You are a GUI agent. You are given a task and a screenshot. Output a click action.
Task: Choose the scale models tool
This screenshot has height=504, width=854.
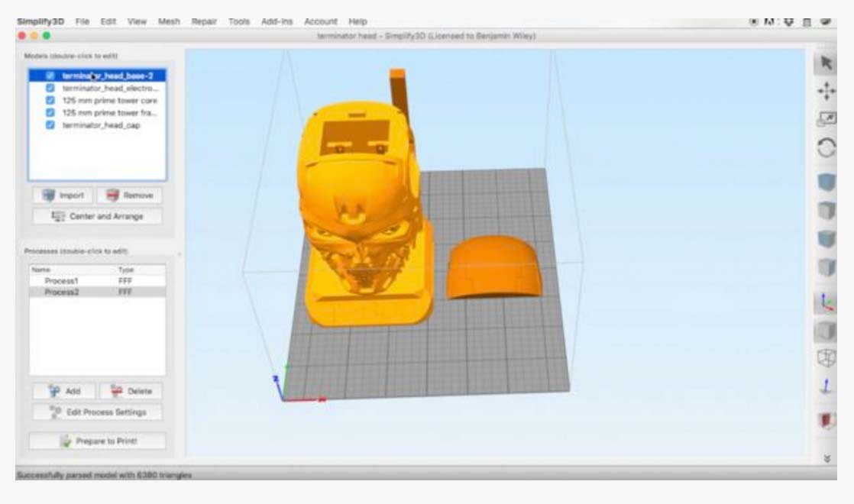[x=826, y=118]
